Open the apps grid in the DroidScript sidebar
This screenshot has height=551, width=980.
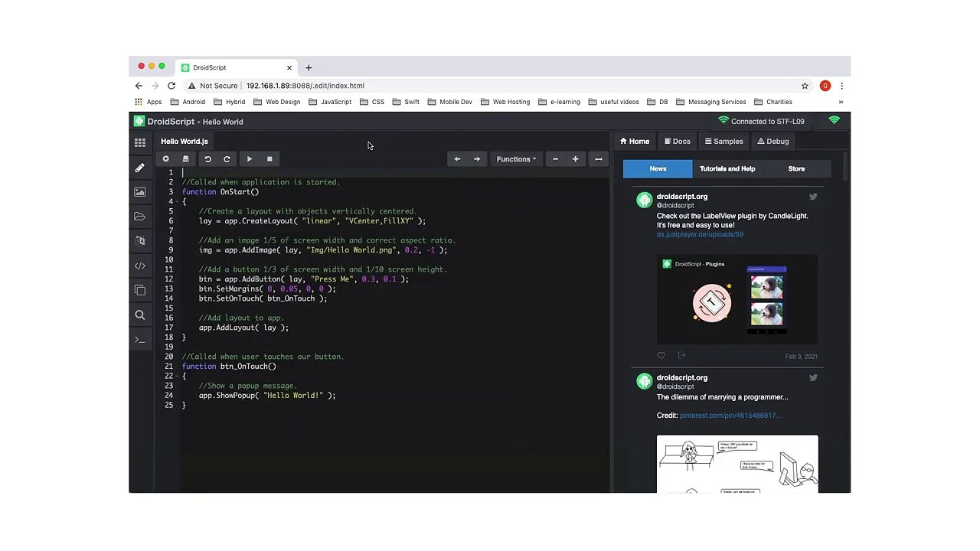pyautogui.click(x=140, y=142)
